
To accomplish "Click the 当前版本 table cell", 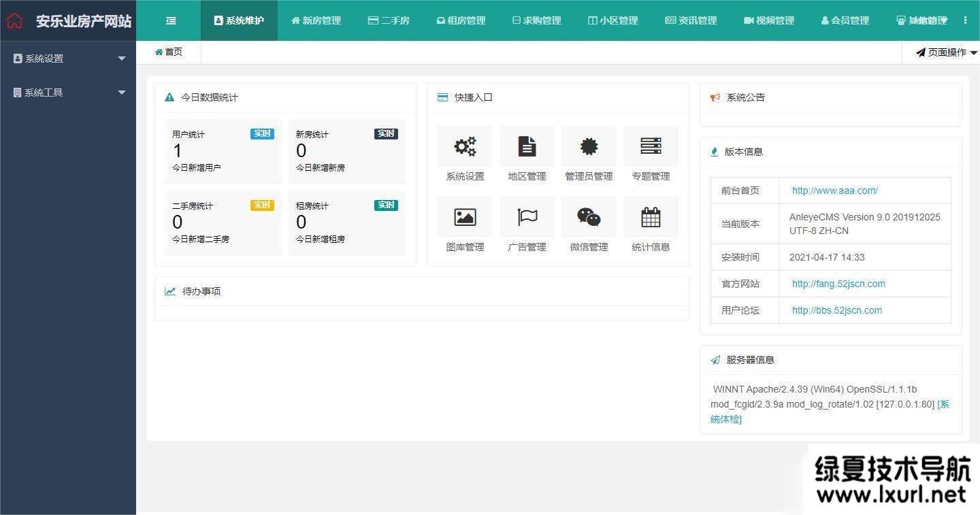I will [745, 224].
